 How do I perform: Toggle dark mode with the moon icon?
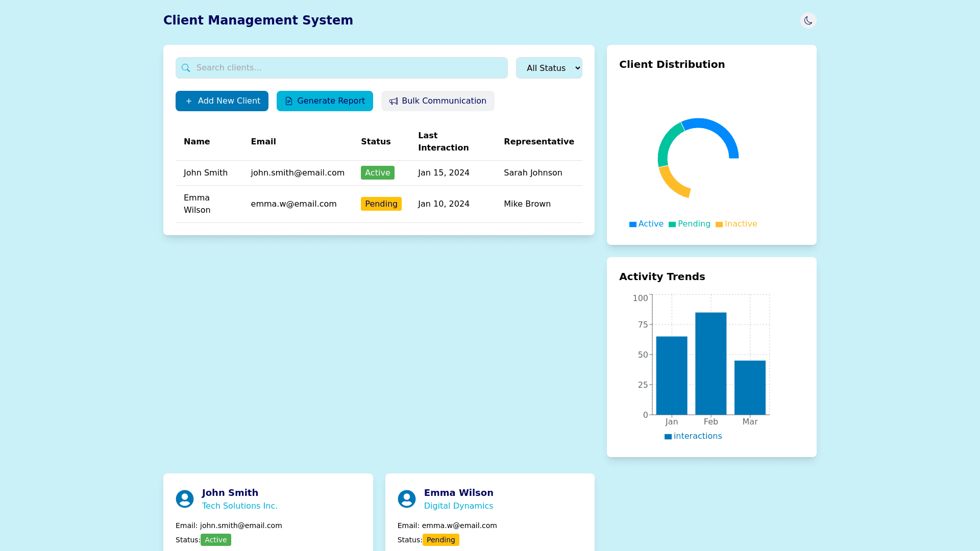(808, 20)
